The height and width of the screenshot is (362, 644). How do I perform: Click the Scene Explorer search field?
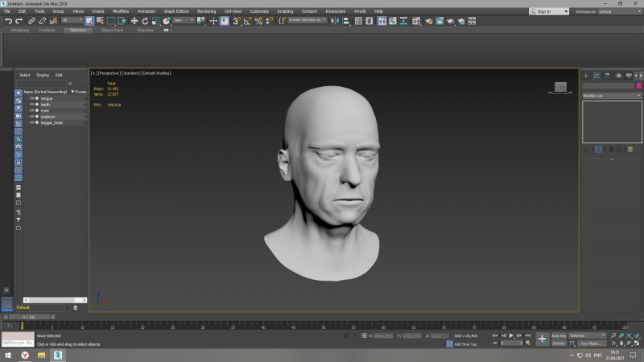click(x=41, y=84)
